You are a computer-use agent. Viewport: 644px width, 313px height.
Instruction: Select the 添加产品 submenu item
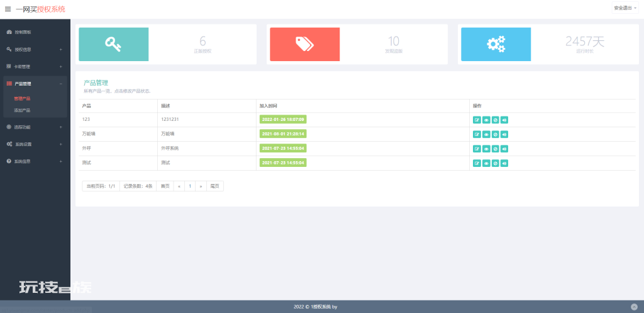(x=22, y=110)
